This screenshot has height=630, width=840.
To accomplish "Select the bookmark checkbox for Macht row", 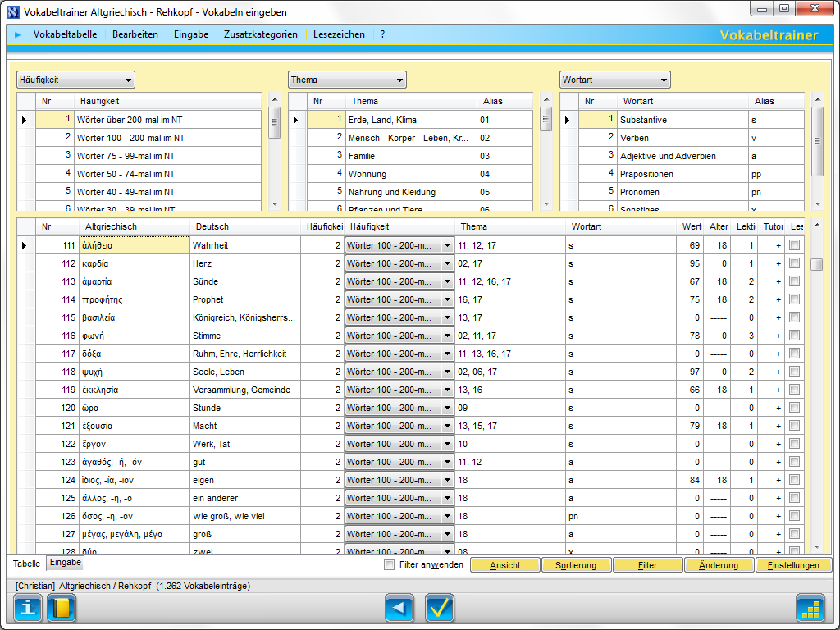I will tap(794, 426).
